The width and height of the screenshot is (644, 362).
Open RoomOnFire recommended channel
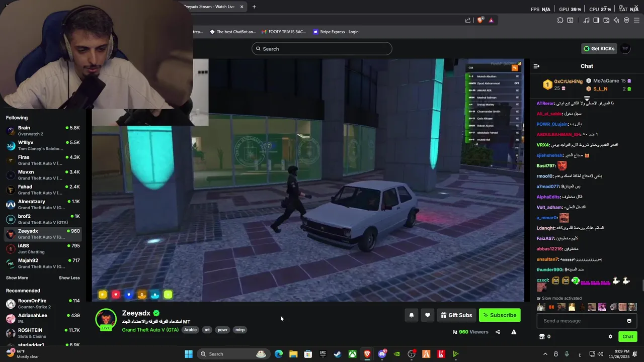[43, 304]
